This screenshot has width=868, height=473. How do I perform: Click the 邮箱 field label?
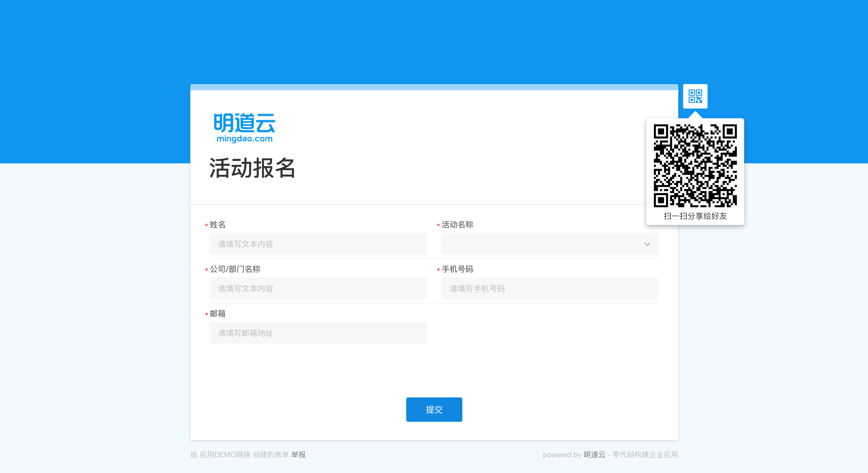point(217,313)
